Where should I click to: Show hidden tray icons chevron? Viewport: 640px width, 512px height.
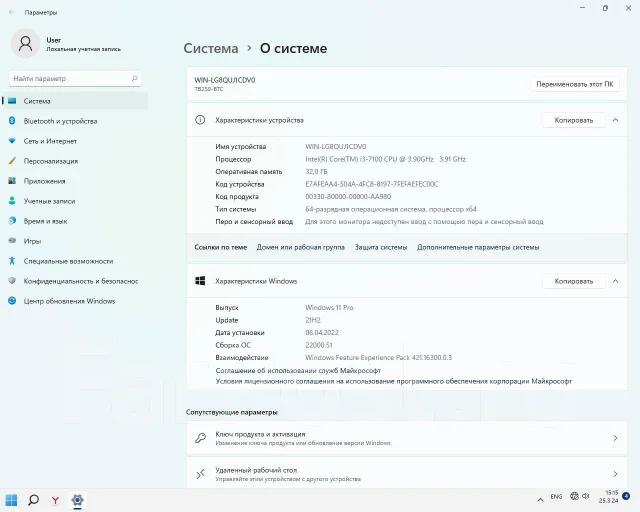click(x=540, y=500)
